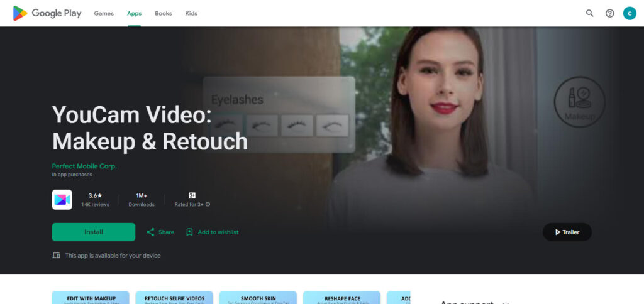This screenshot has width=644, height=304.
Task: Click the In-app purchases text
Action: pos(72,175)
